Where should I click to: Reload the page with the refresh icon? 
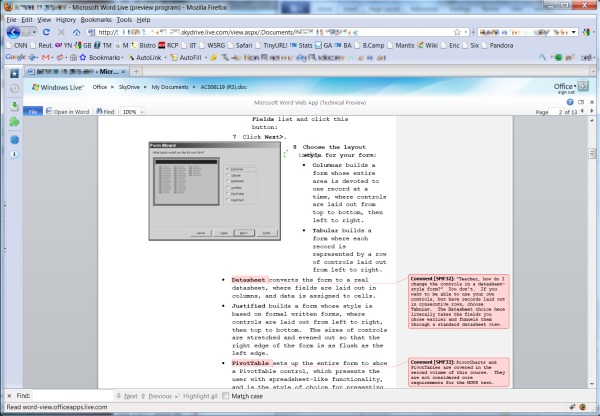point(46,32)
